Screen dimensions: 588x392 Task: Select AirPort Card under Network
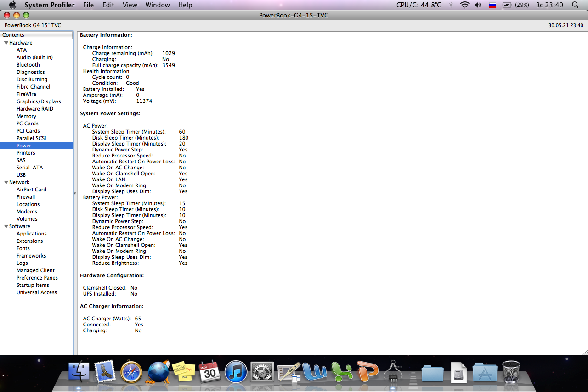point(36,190)
